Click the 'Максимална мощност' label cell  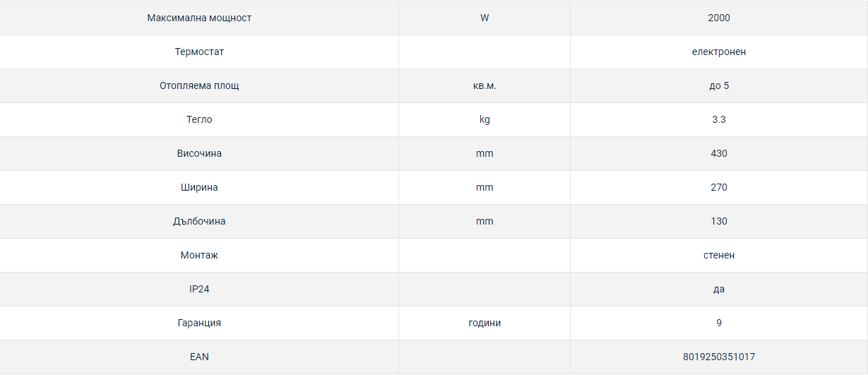(x=199, y=18)
